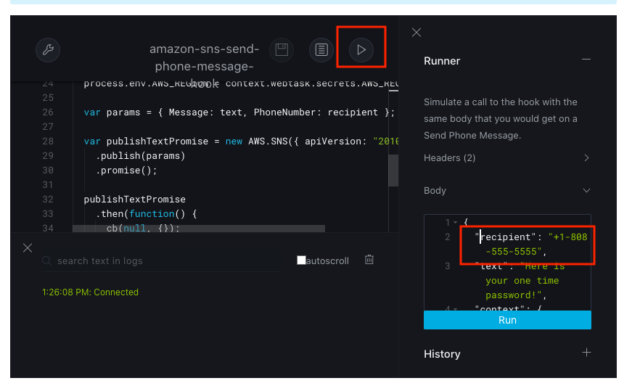Click '.promise();' on line 30
Viewport: 640px width, 386px height.
pyautogui.click(x=126, y=171)
